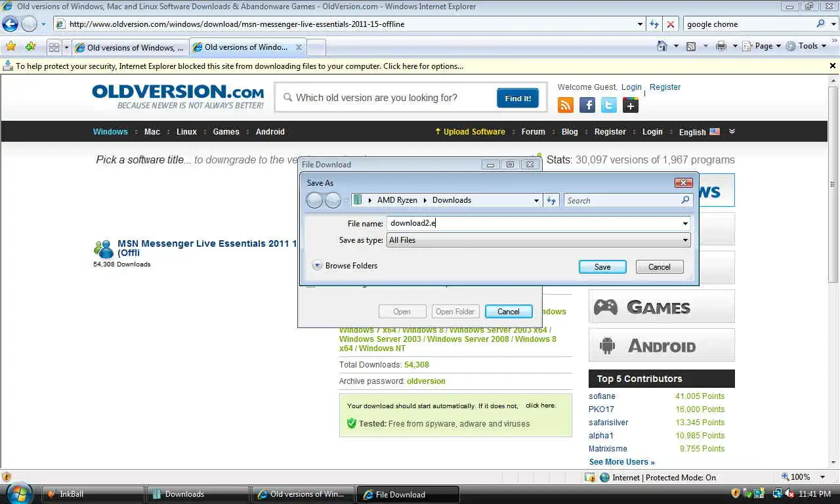The height and width of the screenshot is (504, 840).
Task: Click the red Stop loading icon
Action: 671,24
